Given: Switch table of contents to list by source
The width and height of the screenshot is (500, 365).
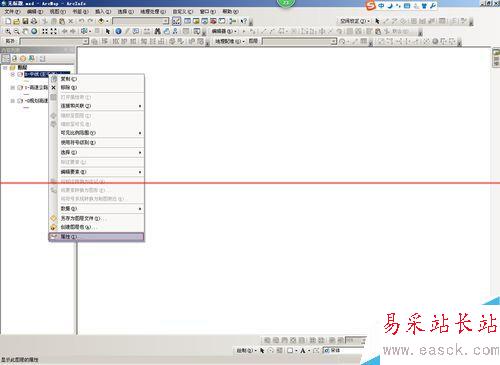Looking at the screenshot, I should (x=15, y=58).
